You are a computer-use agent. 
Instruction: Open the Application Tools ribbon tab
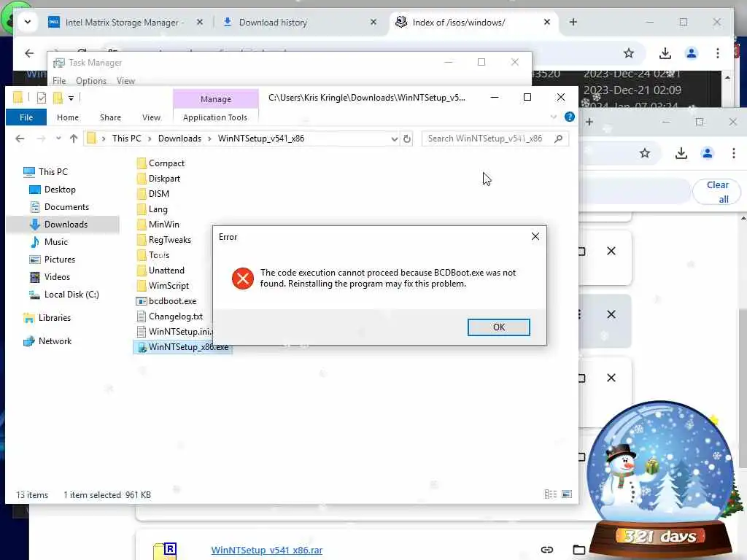tap(215, 117)
